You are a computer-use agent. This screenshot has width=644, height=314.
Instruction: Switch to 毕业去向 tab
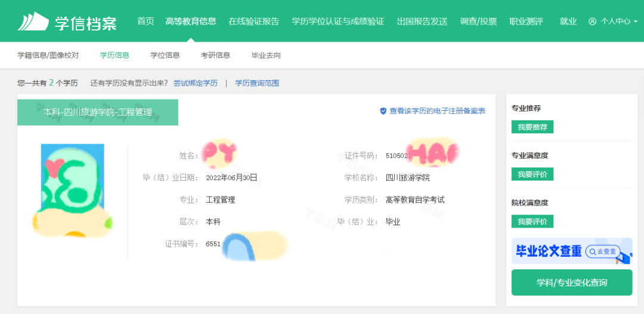coord(266,55)
